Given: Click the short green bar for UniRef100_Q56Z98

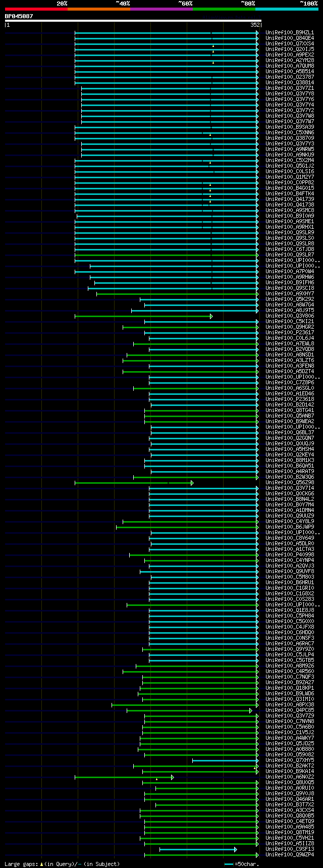Looking at the screenshot, I should coord(134,483).
